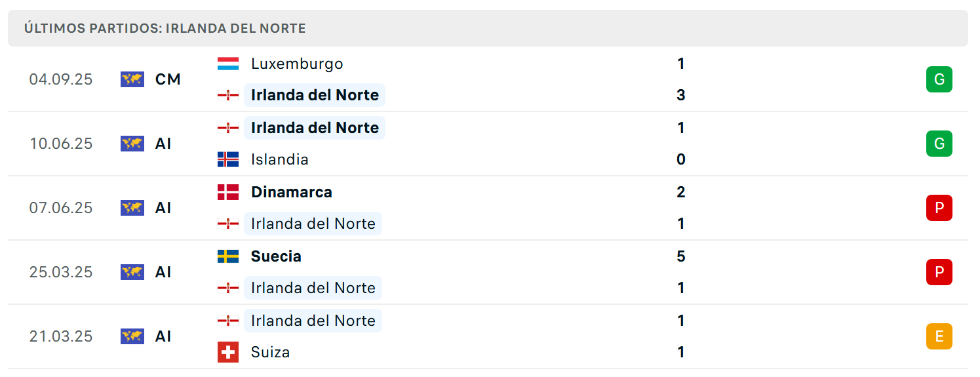Open the Dinamarca team link
Screen dimensions: 980x377
click(x=292, y=192)
